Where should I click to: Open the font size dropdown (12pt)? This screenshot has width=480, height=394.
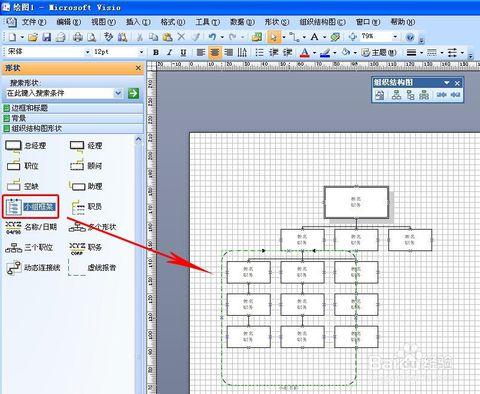tap(141, 52)
